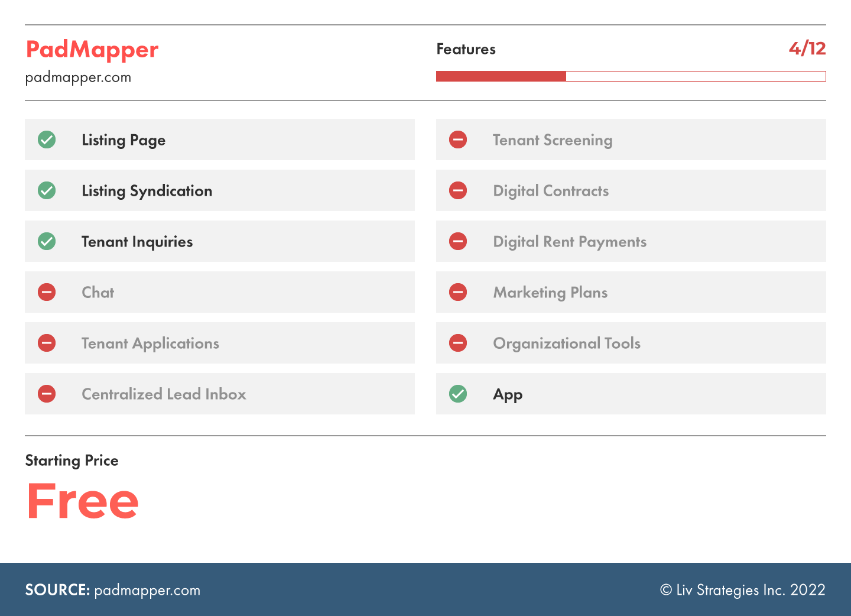This screenshot has width=851, height=616.
Task: Click the 4/12 features score
Action: [x=807, y=48]
